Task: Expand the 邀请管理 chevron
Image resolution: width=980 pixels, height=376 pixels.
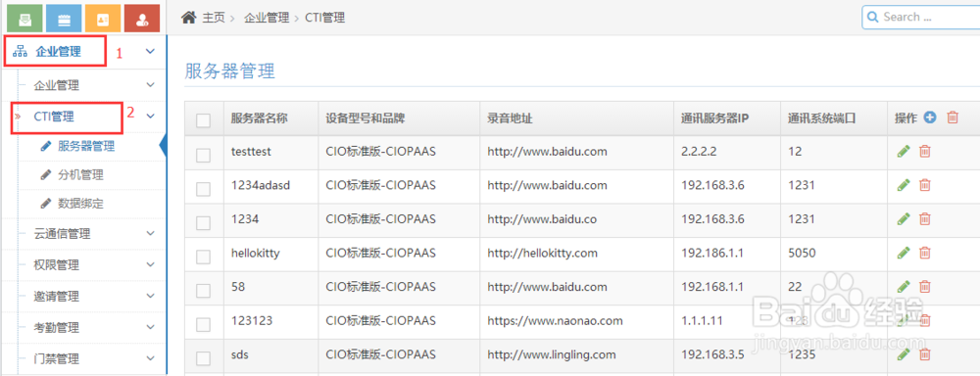Action: [150, 296]
